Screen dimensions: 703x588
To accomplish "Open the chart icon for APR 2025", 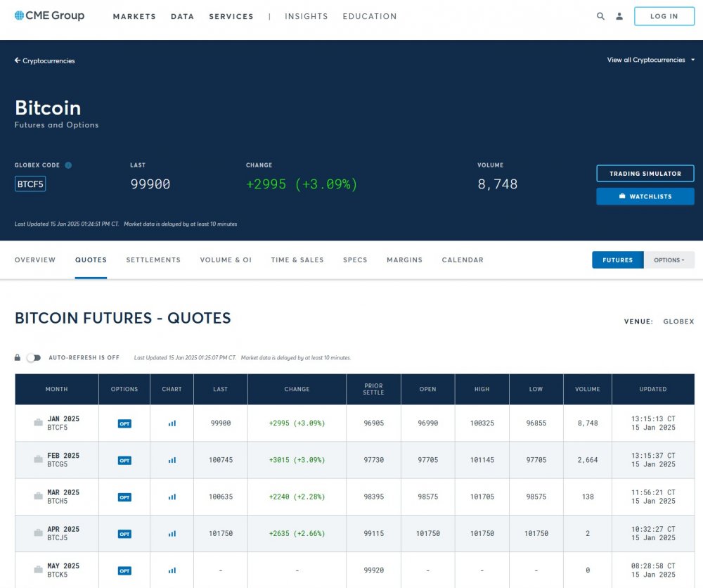I will point(172,533).
